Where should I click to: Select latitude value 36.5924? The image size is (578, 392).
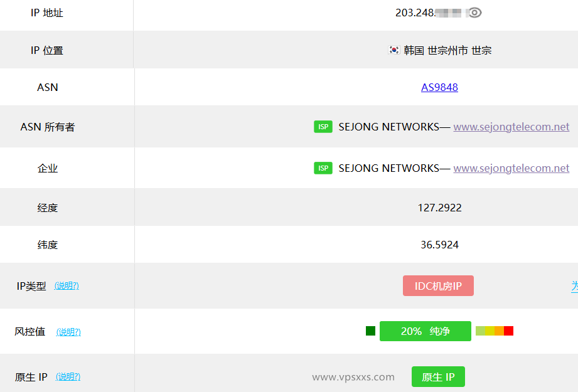point(439,245)
